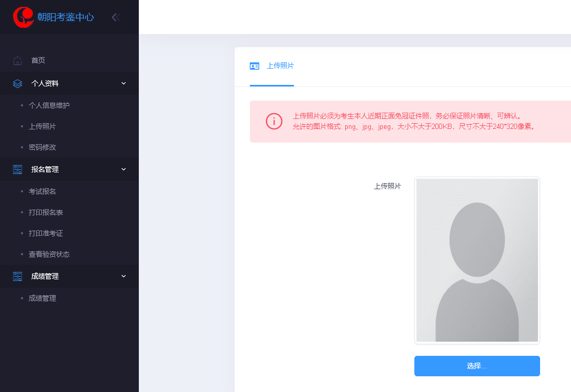Image resolution: width=571 pixels, height=392 pixels.
Task: Switch to the 上传照片 tab
Action: coord(280,66)
